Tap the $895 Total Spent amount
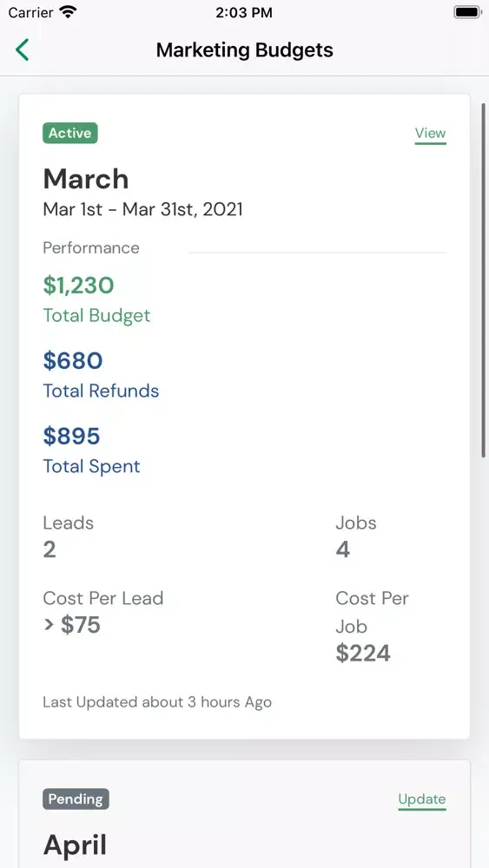Screen dimensions: 489x868 [x=71, y=437]
